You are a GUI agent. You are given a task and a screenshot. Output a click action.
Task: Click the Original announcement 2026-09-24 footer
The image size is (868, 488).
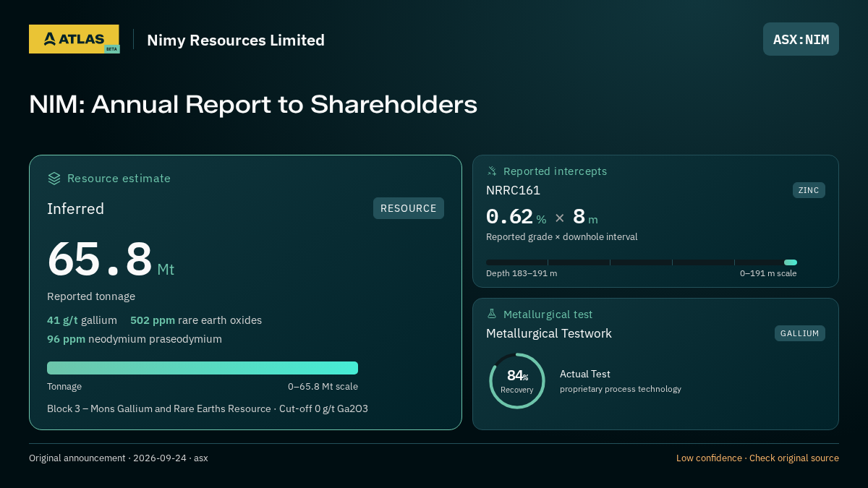pos(119,458)
